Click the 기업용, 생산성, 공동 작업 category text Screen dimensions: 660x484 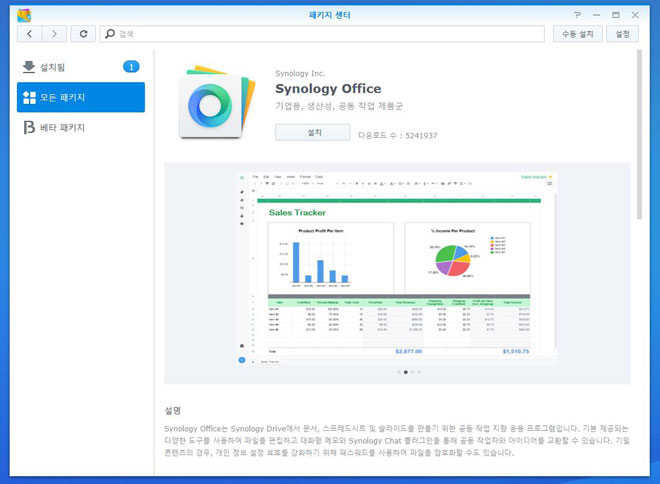coord(339,106)
